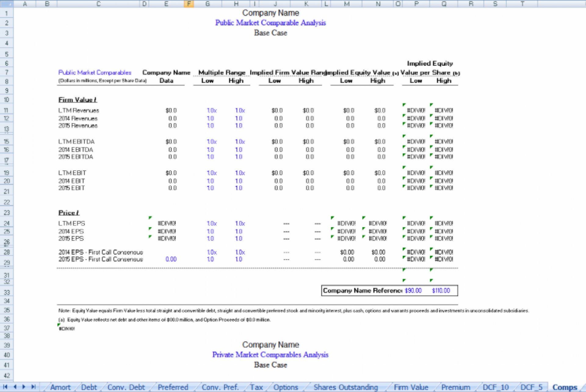The width and height of the screenshot is (586, 392).
Task: Open the Firm Value sheet tab
Action: coord(411,387)
